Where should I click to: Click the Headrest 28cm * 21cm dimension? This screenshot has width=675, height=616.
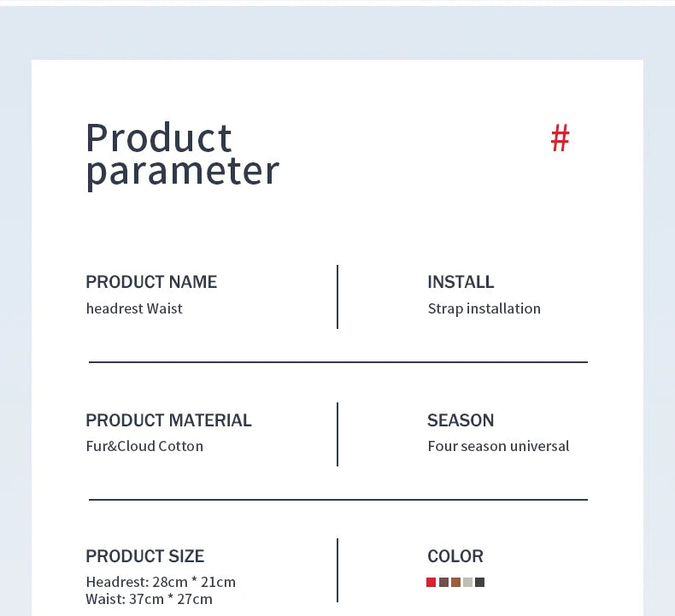(x=161, y=582)
